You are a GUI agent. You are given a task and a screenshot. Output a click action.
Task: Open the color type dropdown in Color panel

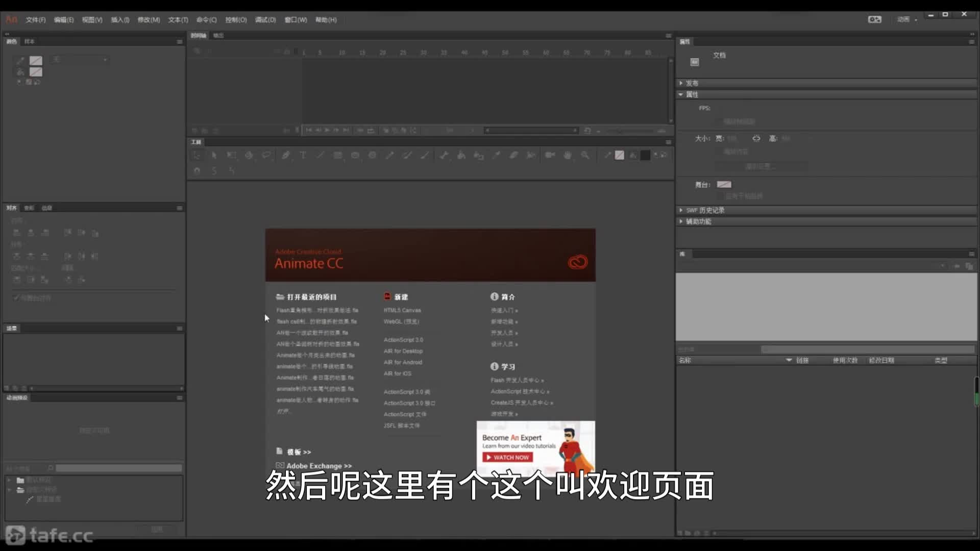coord(80,60)
